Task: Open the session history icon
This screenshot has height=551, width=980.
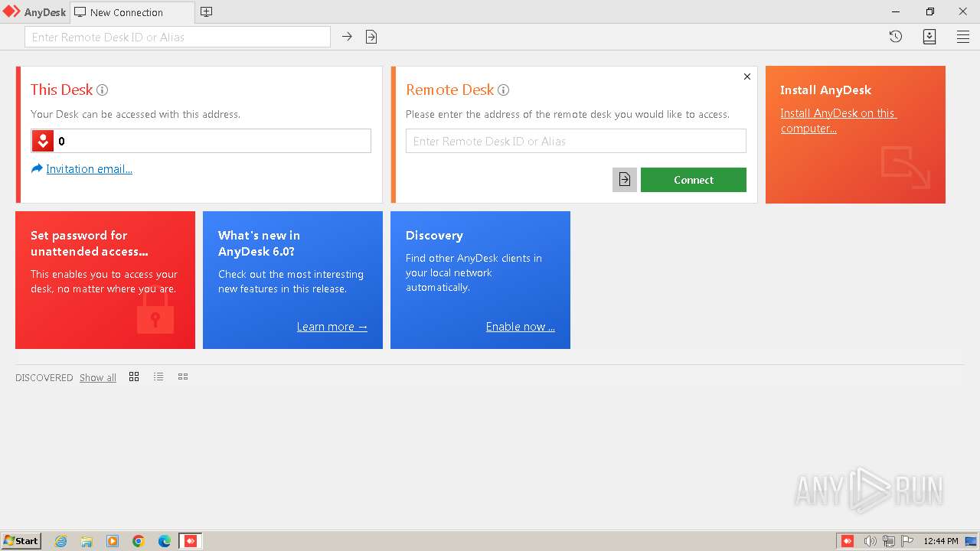Action: [896, 37]
